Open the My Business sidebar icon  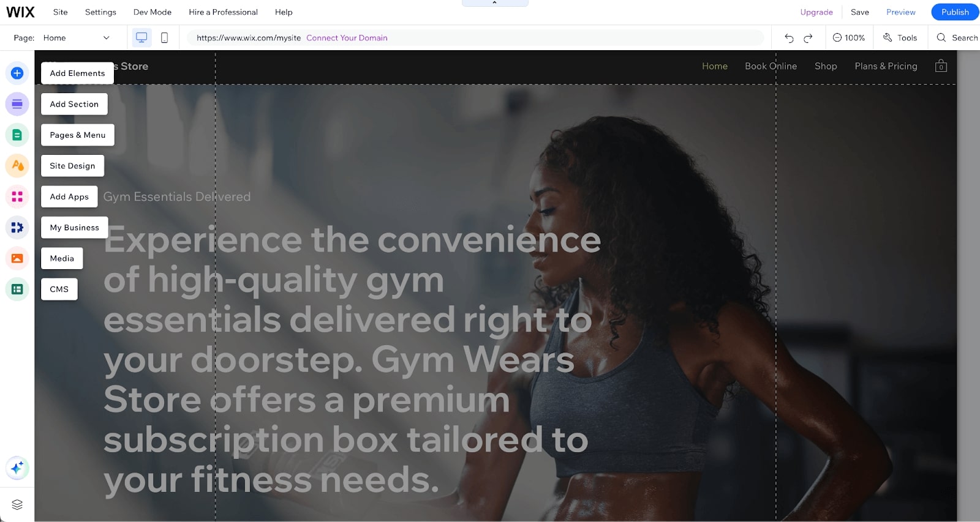(x=17, y=228)
